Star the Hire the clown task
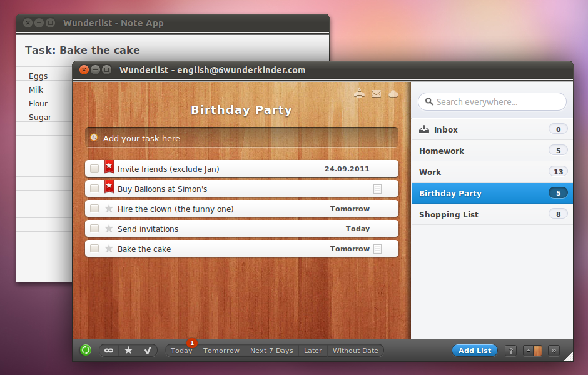 tap(109, 209)
